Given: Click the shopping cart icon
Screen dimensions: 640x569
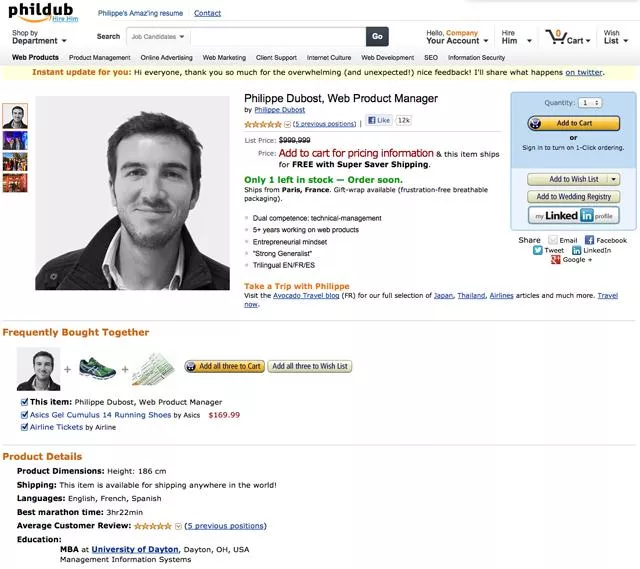Looking at the screenshot, I should 556,37.
